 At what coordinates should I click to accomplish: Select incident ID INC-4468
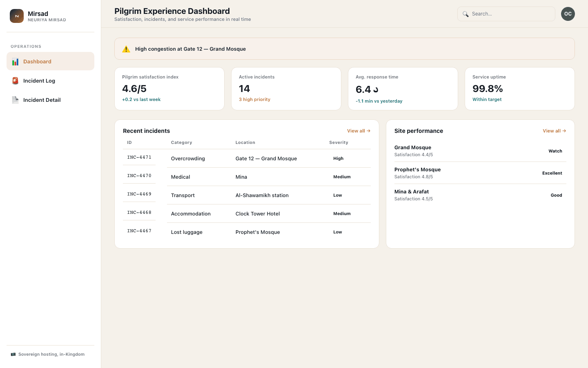pos(139,213)
